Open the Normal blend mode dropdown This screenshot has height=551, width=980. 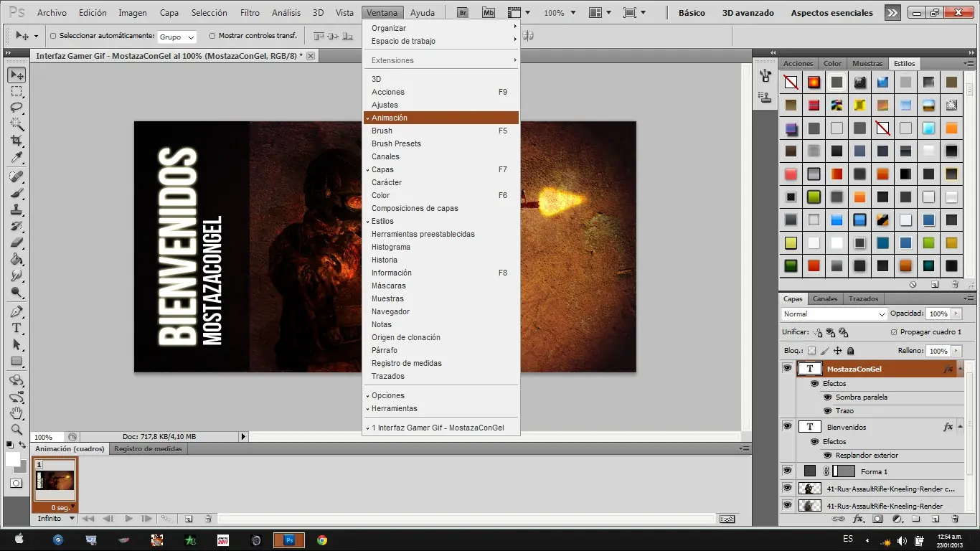(834, 314)
